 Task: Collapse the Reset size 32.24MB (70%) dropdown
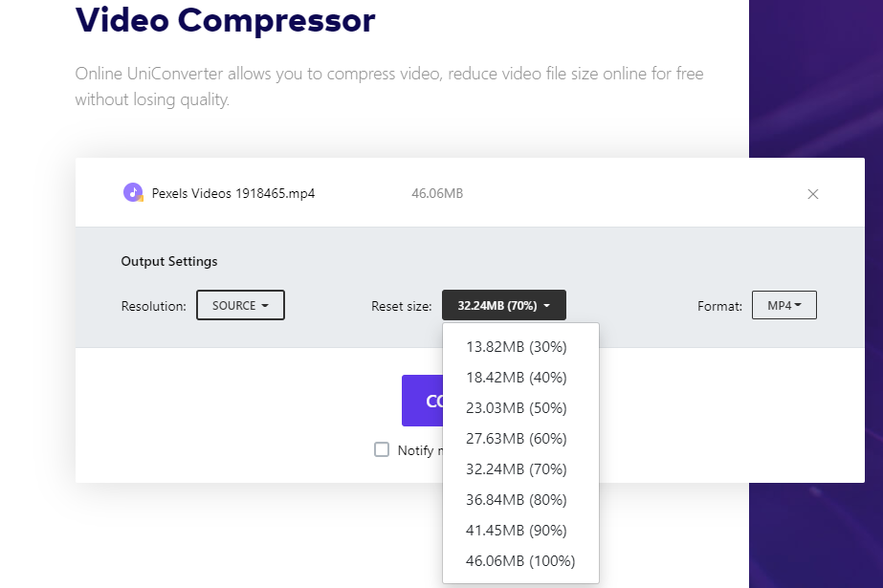coord(504,305)
